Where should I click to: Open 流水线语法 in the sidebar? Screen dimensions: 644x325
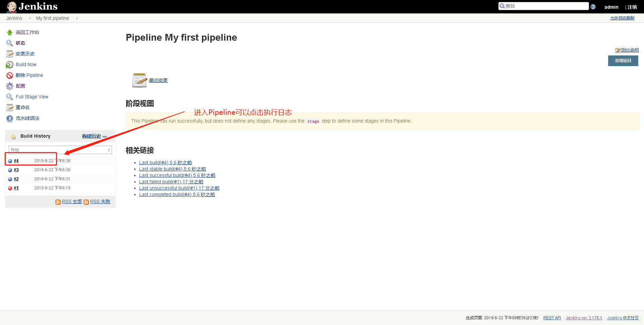click(x=28, y=118)
